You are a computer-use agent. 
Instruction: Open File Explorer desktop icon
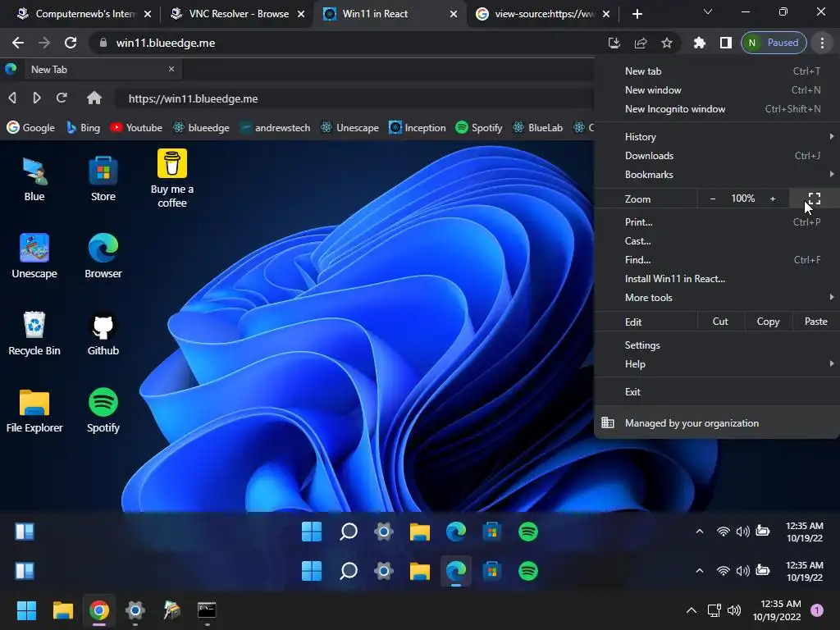point(34,410)
